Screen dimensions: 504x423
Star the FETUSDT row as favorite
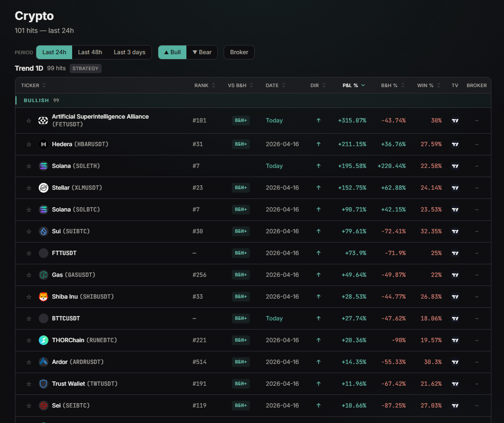coord(29,121)
